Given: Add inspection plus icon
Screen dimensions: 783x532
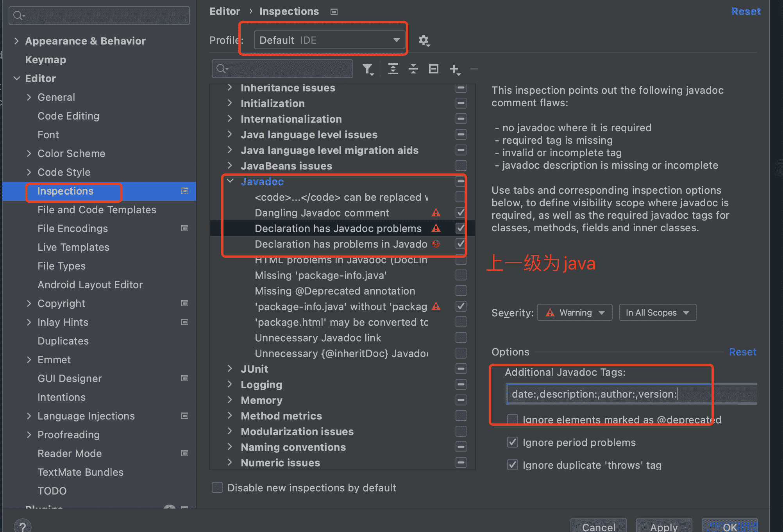Looking at the screenshot, I should (x=455, y=70).
